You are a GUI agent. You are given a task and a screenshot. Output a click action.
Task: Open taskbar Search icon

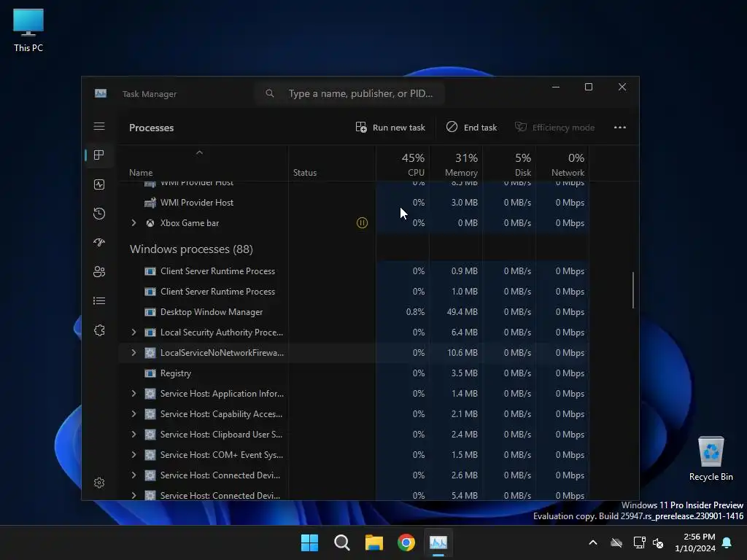pos(341,542)
